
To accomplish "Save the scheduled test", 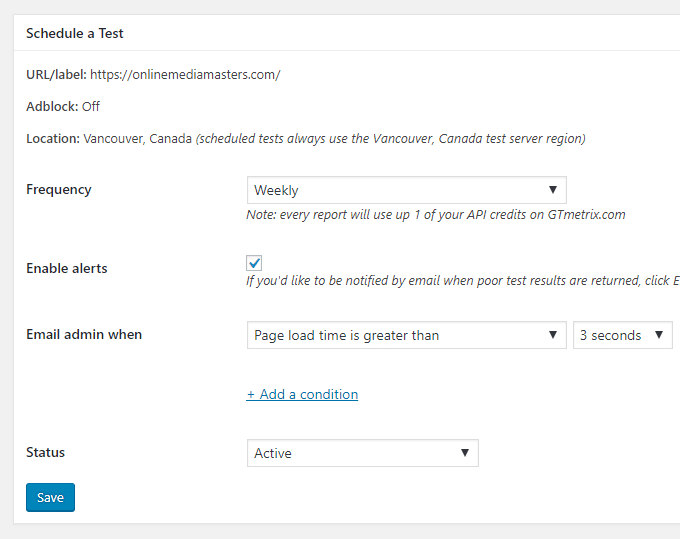I will 50,497.
